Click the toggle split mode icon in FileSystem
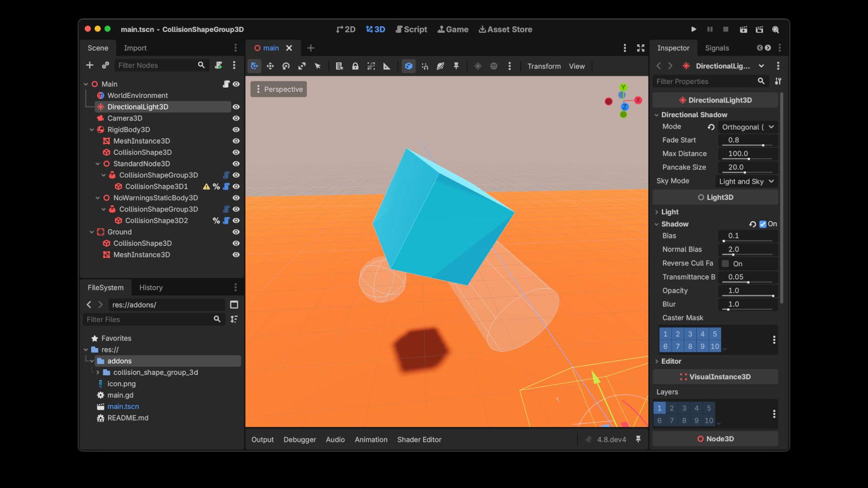The height and width of the screenshot is (488, 868). point(234,305)
